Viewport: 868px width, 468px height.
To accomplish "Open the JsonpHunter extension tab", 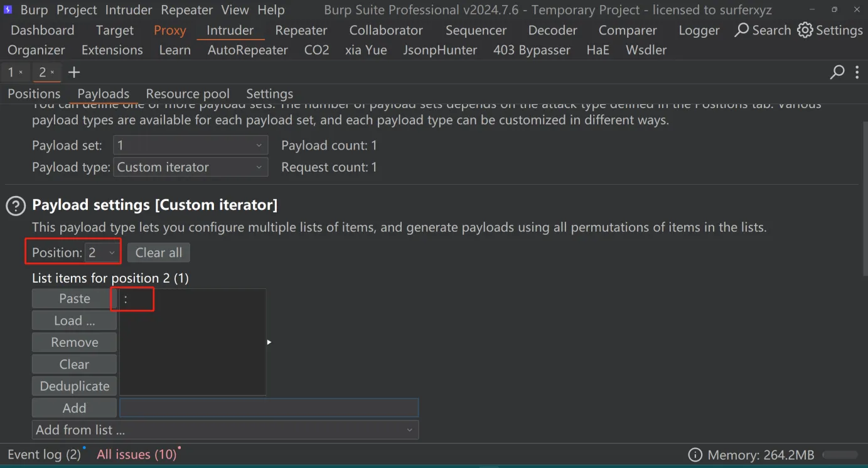I will click(x=440, y=50).
